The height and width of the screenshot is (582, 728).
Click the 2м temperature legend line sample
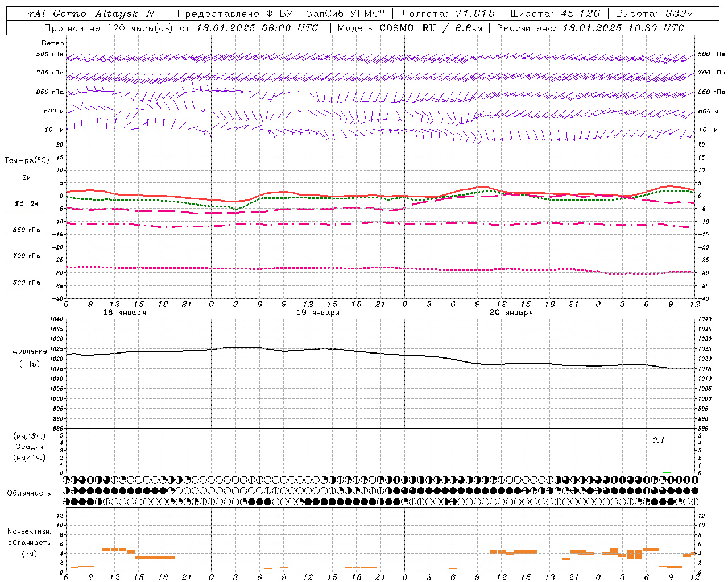click(26, 184)
